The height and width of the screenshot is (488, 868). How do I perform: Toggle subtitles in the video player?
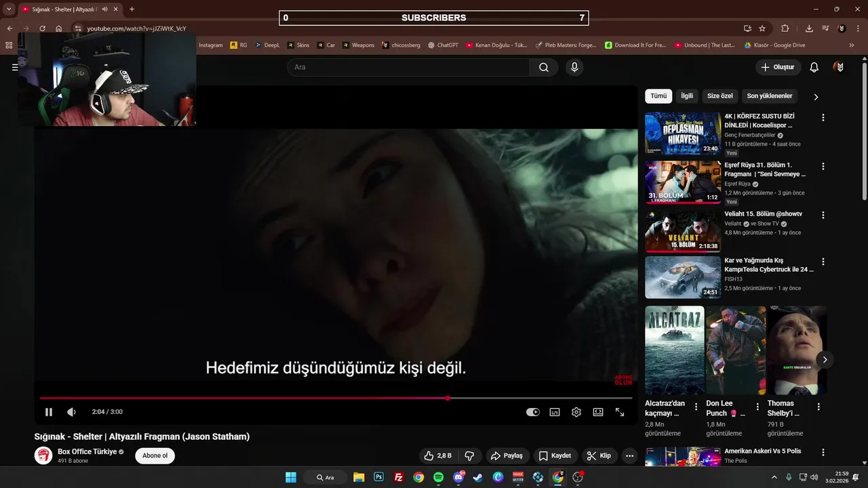(x=555, y=412)
